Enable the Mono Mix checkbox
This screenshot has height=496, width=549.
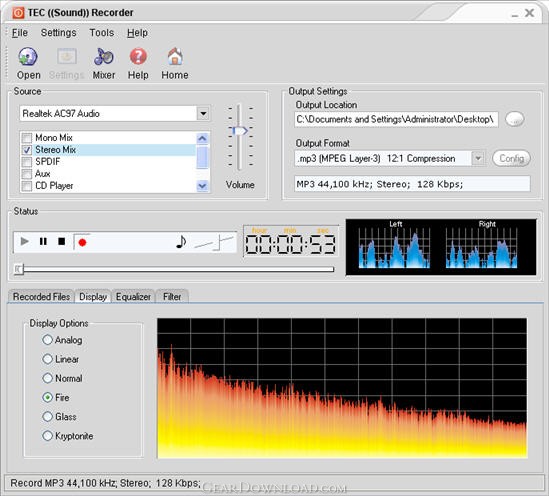[27, 138]
